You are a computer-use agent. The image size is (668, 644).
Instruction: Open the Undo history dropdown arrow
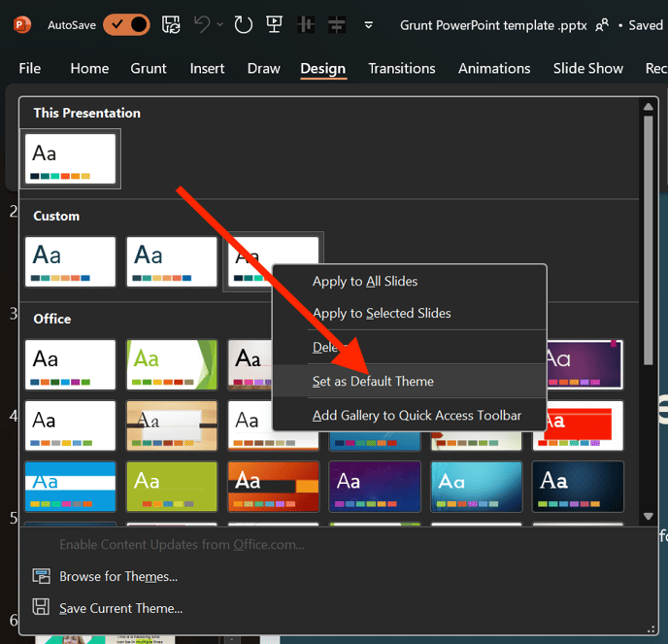(219, 24)
